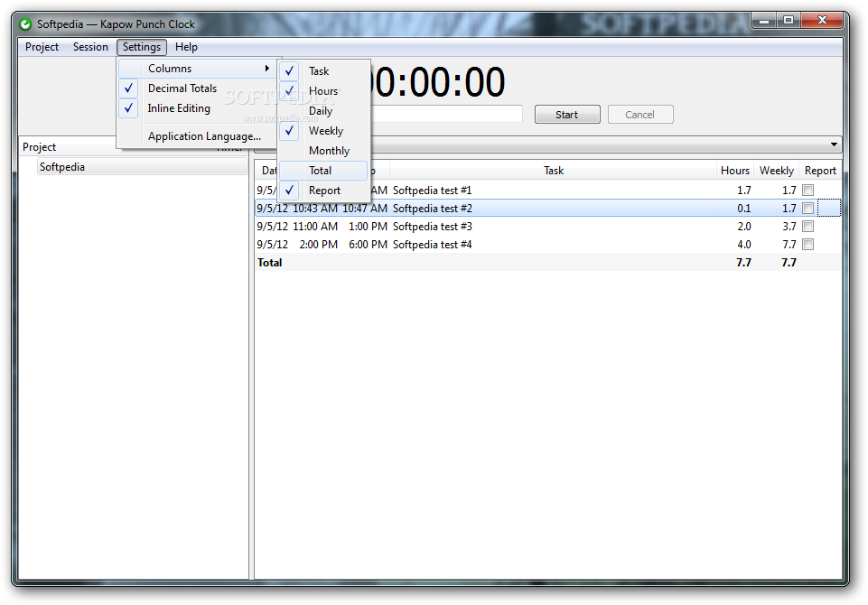Viewport: 868px width, 605px height.
Task: Click the task name input field
Action: (x=446, y=114)
